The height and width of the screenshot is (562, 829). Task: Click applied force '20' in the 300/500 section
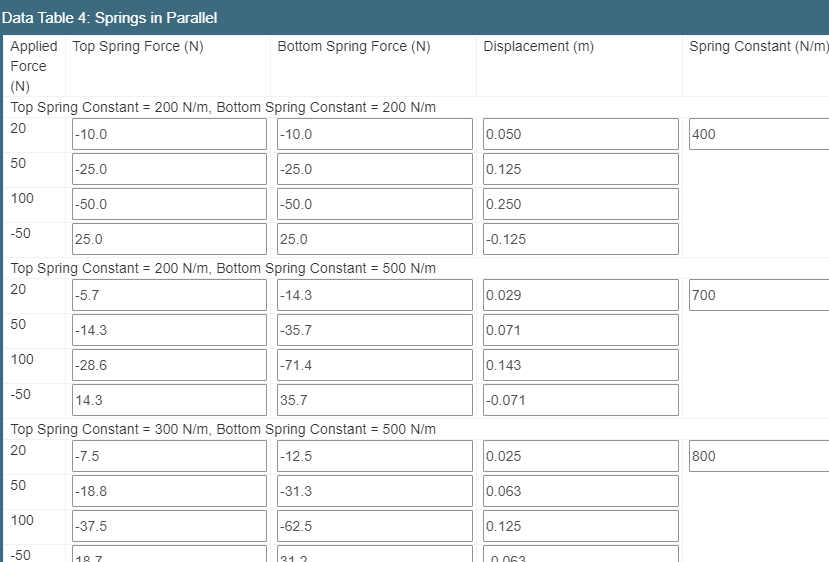click(18, 450)
